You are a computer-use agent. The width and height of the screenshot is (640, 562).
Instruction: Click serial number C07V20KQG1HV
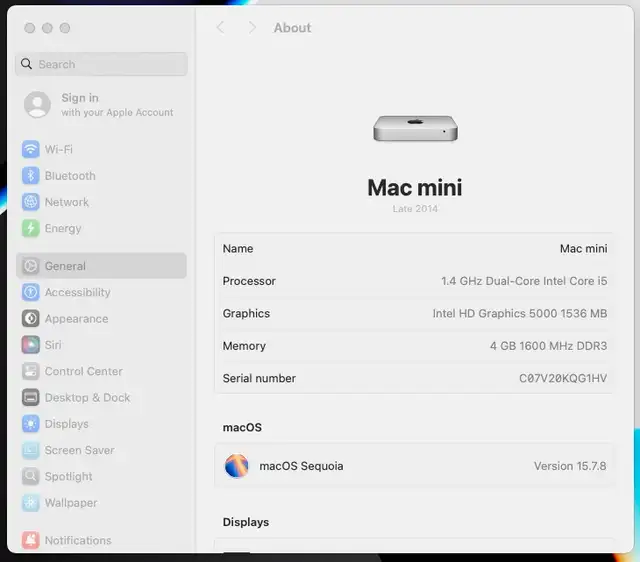(563, 378)
